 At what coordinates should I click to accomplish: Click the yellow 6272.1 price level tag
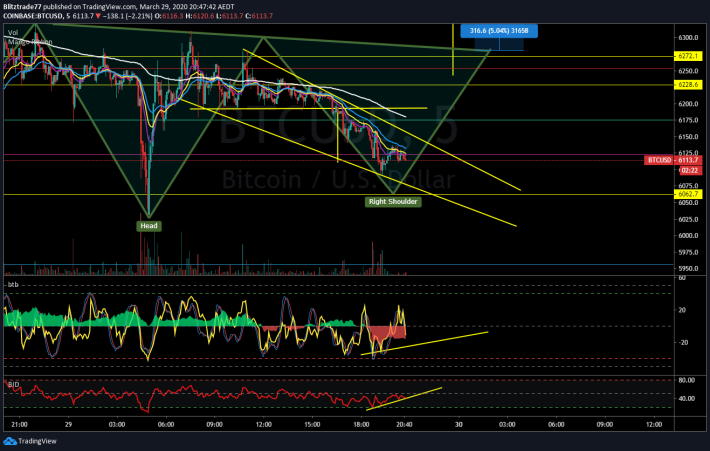pos(688,56)
